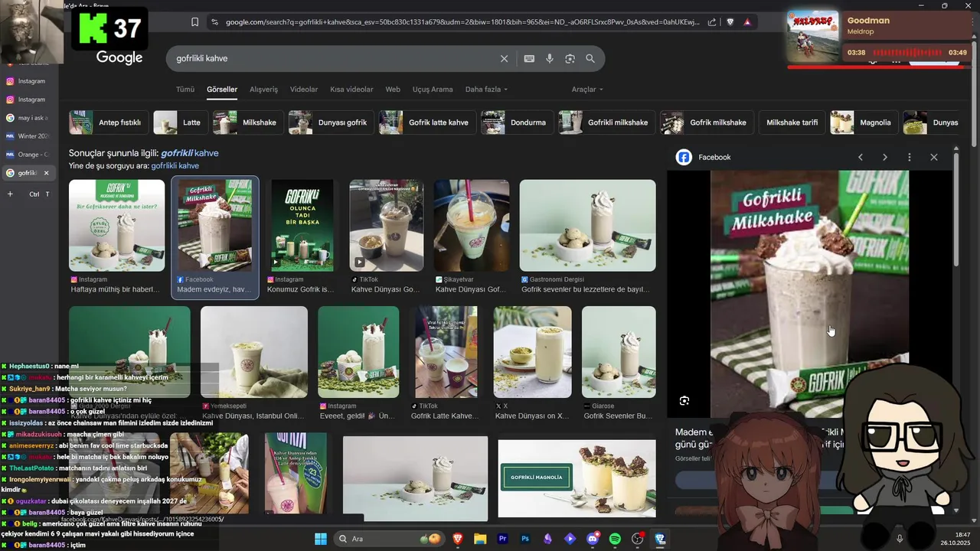
Task: Open Adobe Premiere Pro from the taskbar
Action: click(x=503, y=539)
